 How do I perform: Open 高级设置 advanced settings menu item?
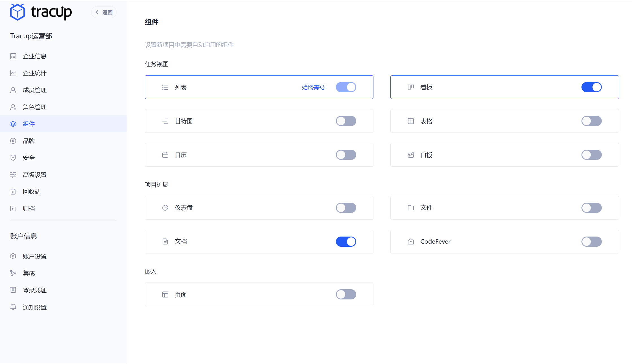(34, 175)
